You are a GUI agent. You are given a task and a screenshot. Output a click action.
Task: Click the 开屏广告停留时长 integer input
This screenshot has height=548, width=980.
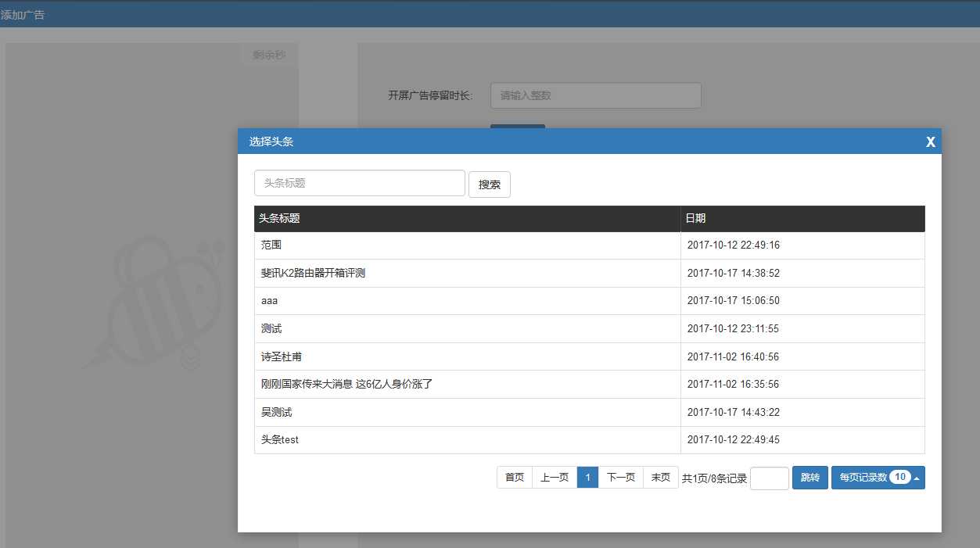pyautogui.click(x=596, y=95)
